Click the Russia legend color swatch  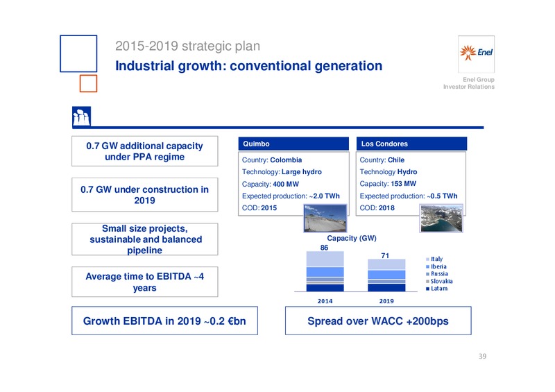tap(427, 274)
